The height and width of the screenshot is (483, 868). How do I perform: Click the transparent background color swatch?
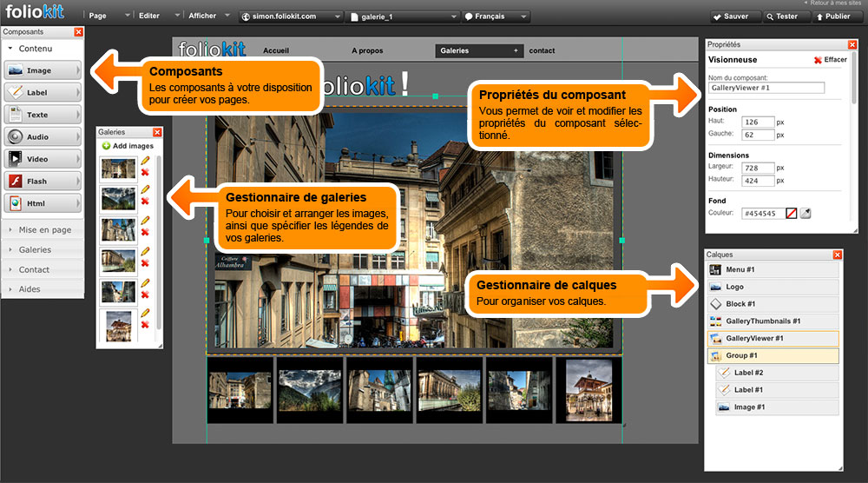click(791, 213)
